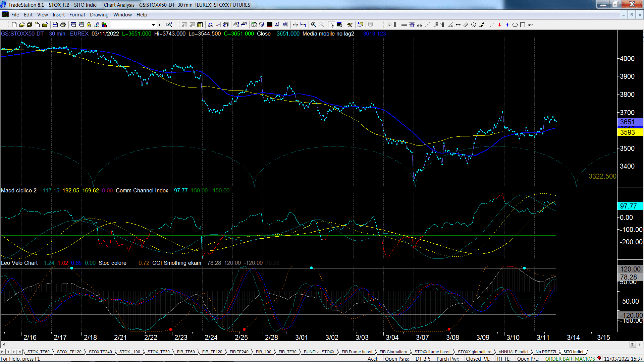Viewport: 644px width, 362px height.
Task: Switch to the STOX_TF120 tab
Action: click(69, 352)
